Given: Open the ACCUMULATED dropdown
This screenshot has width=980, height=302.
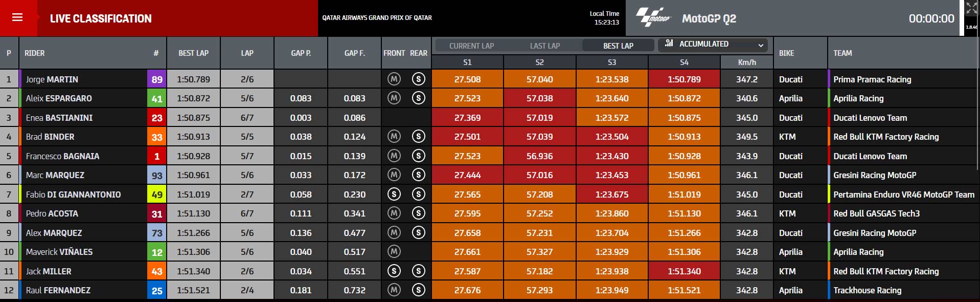Looking at the screenshot, I should pyautogui.click(x=713, y=45).
